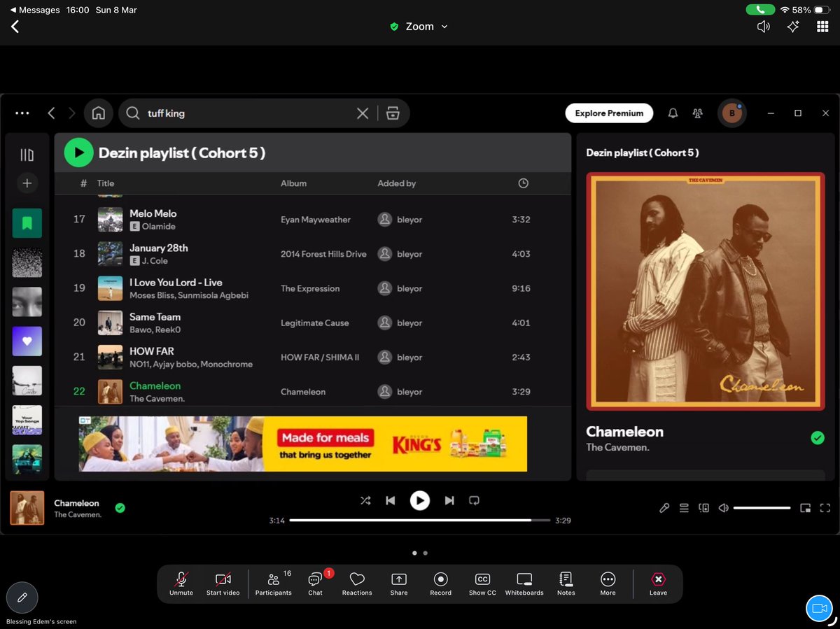Viewport: 840px width, 629px height.
Task: Open the miniplayer
Action: (x=805, y=508)
